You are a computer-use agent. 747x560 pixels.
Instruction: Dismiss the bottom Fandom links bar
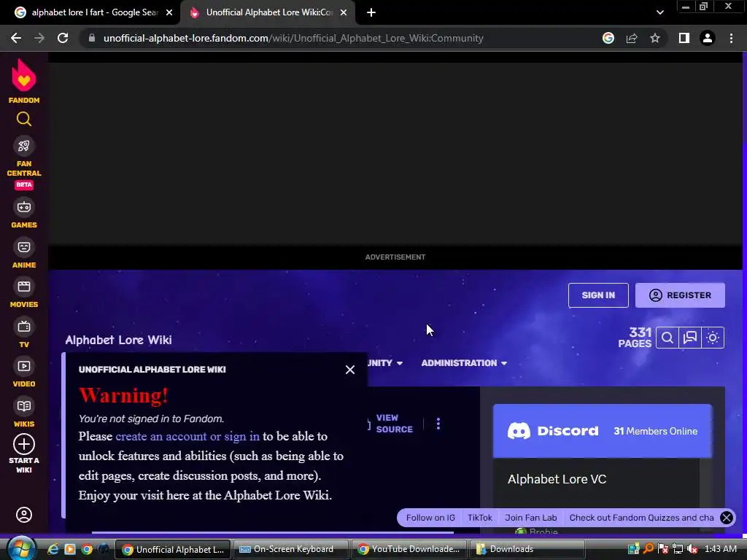(x=727, y=518)
